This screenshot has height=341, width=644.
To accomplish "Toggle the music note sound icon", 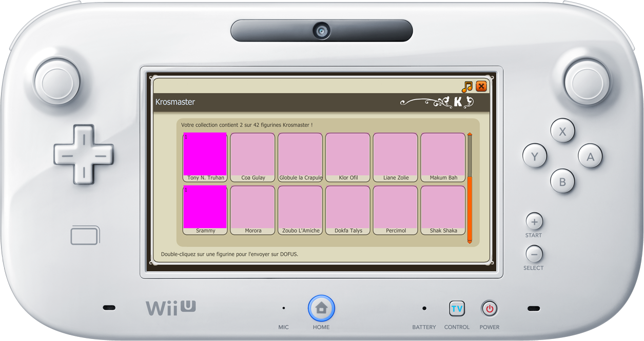I will [467, 87].
